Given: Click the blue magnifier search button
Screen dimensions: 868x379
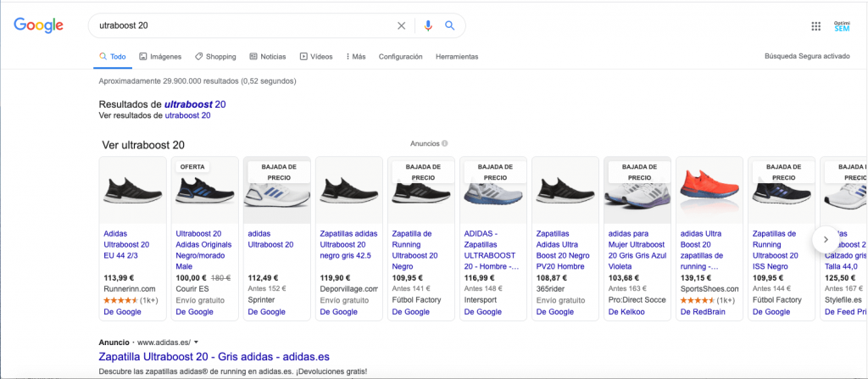Looking at the screenshot, I should coord(449,25).
